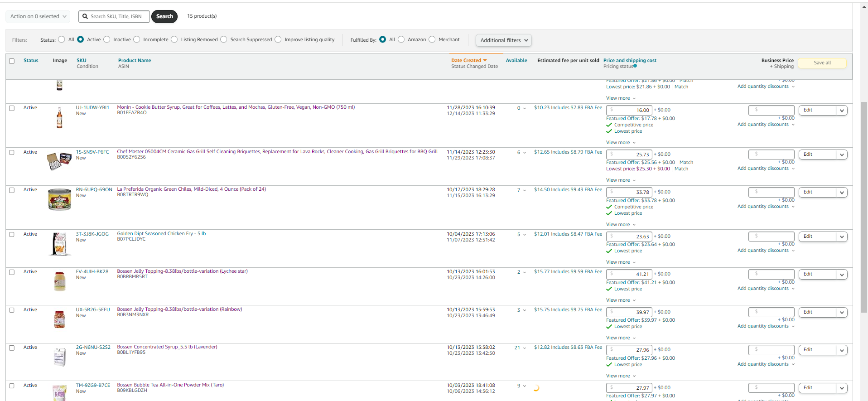Check the box for SKU RN-6UPQ-69ON
868x401 pixels.
coord(12,190)
